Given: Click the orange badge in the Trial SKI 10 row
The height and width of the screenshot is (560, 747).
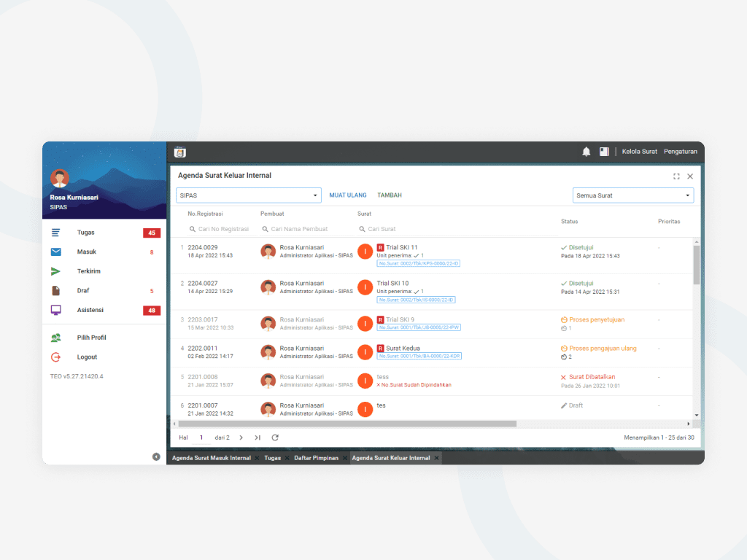Looking at the screenshot, I should tap(365, 287).
